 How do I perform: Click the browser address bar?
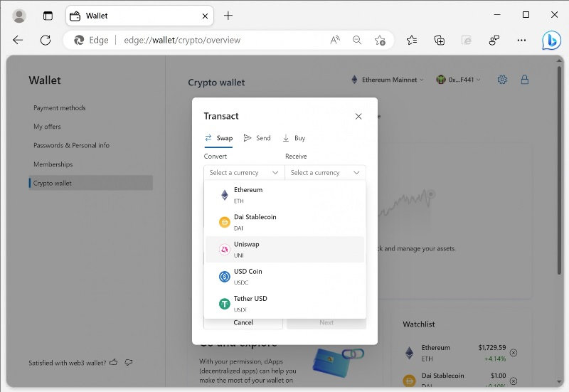213,41
